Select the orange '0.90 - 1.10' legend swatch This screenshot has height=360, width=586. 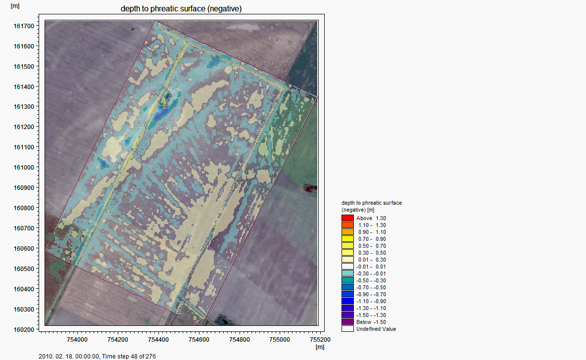(x=347, y=232)
